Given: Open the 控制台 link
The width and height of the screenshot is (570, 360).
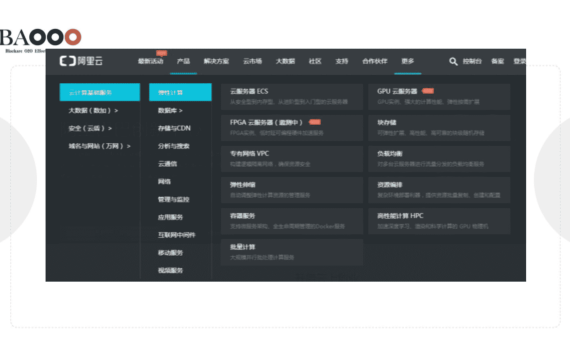Looking at the screenshot, I should tap(472, 61).
